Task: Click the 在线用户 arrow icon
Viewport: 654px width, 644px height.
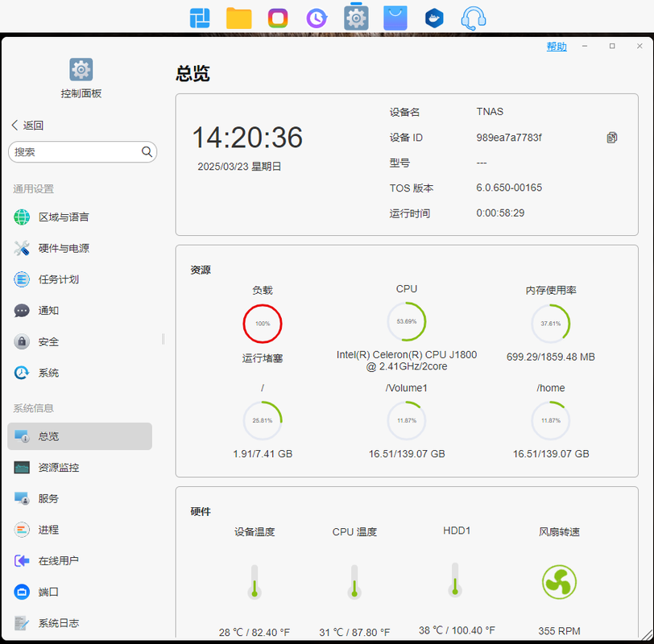Action: pyautogui.click(x=22, y=560)
